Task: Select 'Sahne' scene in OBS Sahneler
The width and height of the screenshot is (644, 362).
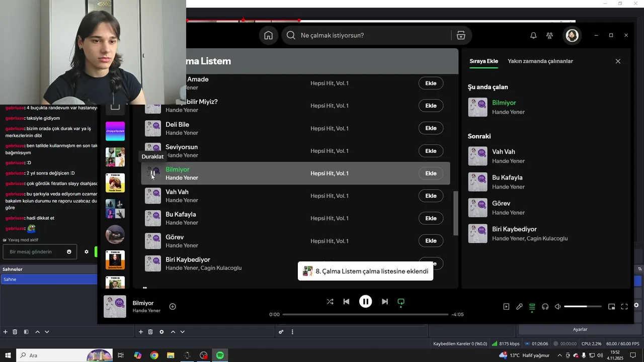Action: [x=49, y=279]
